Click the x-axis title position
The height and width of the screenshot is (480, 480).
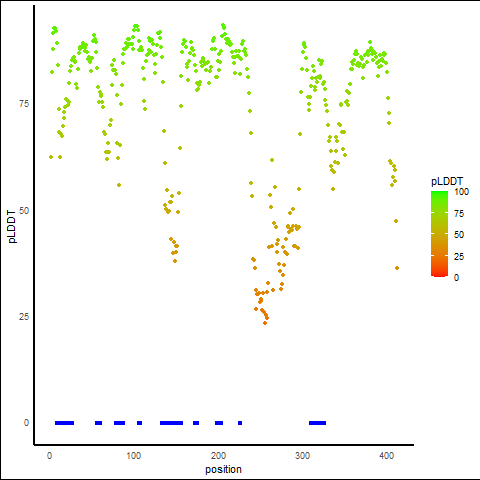[223, 469]
